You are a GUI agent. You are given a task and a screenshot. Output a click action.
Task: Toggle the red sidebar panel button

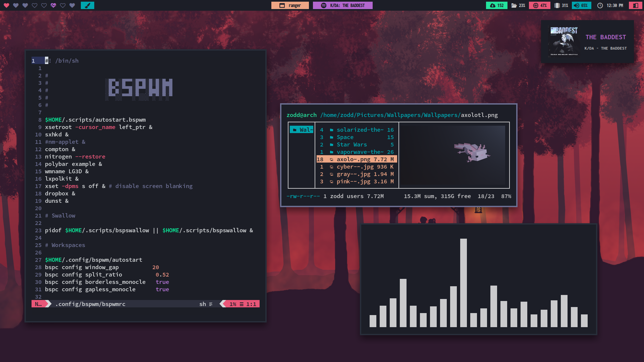(x=635, y=5)
